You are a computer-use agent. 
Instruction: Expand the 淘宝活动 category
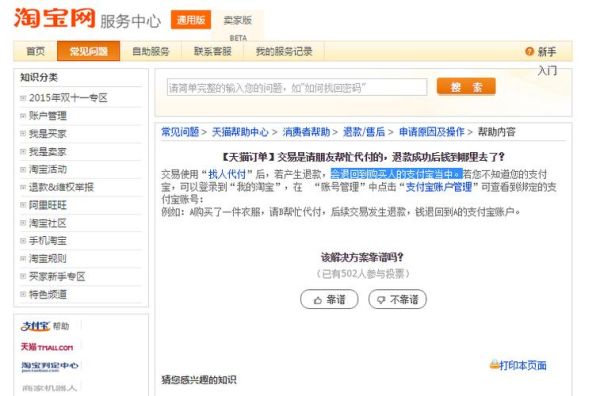coord(23,169)
